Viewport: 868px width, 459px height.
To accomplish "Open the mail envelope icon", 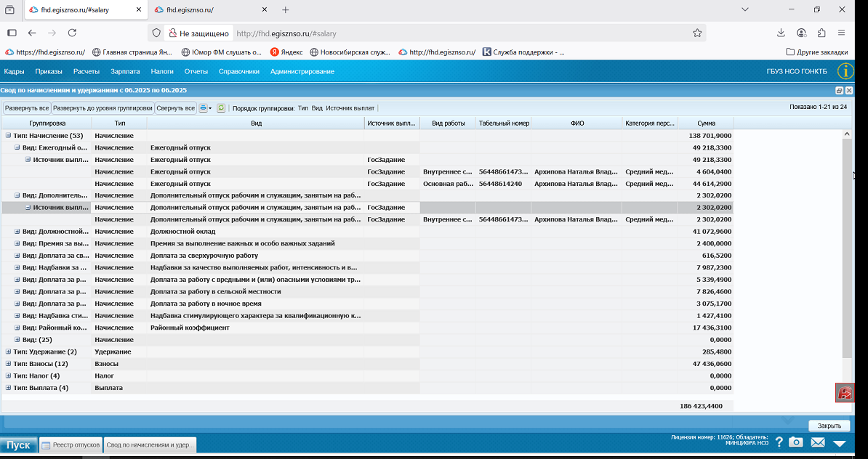I will click(x=818, y=442).
